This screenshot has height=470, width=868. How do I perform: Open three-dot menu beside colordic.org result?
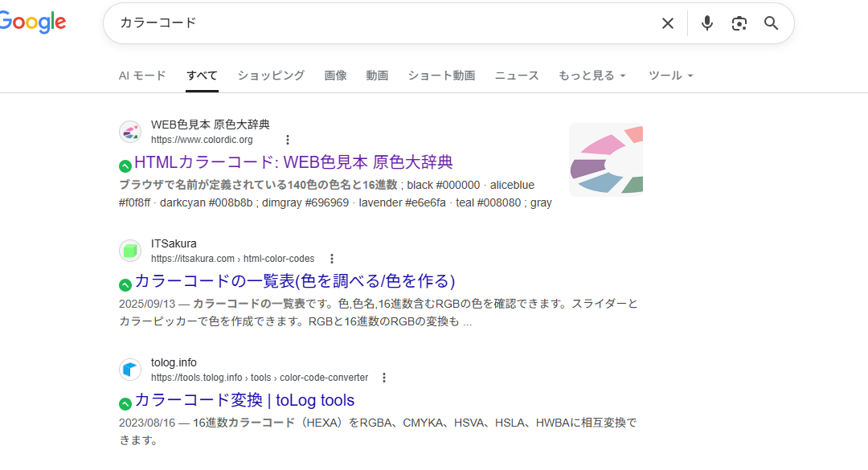tap(288, 140)
